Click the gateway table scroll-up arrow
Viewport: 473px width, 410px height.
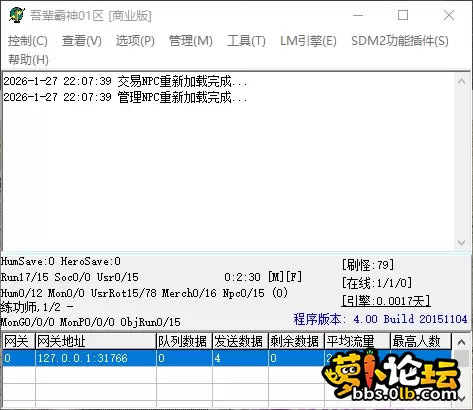coord(461,342)
